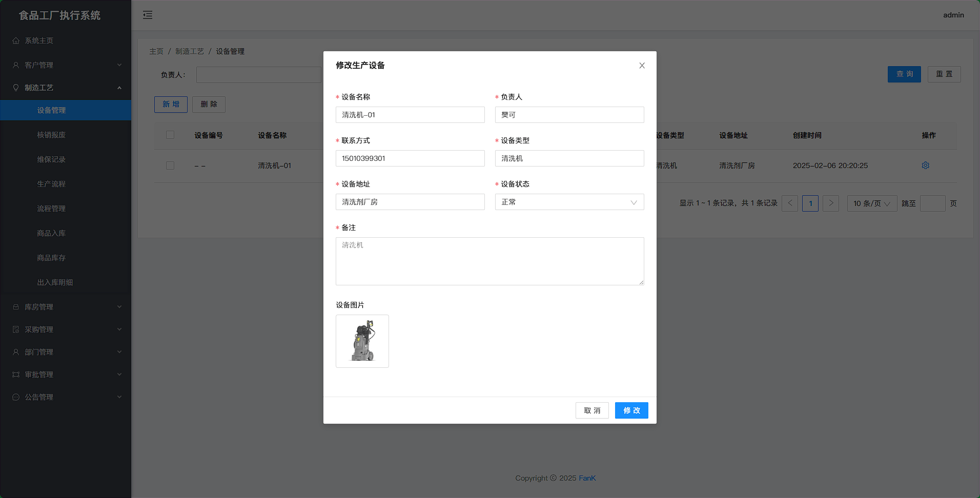
Task: Toggle the select-all checkbox in table header
Action: point(170,135)
